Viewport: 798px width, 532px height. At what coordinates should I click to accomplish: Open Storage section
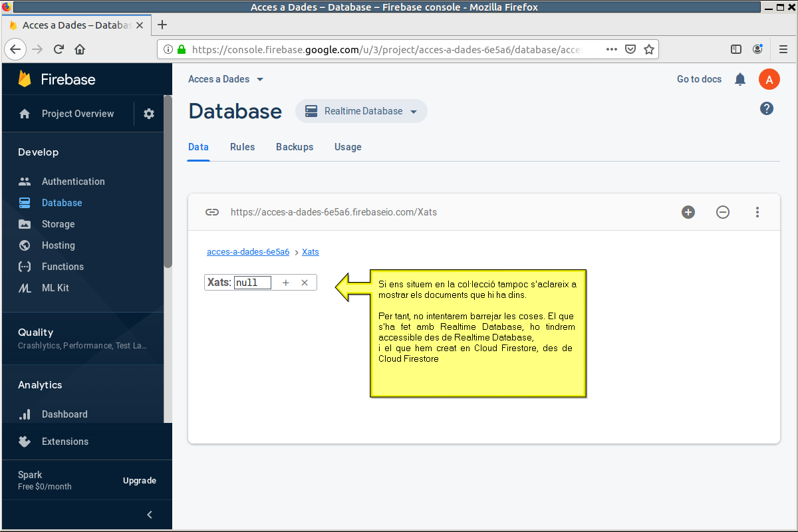pos(58,224)
